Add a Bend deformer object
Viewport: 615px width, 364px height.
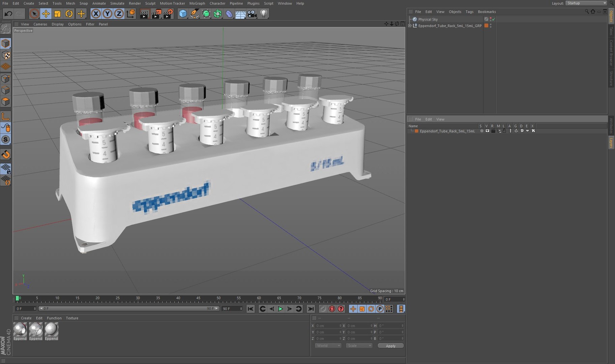[x=229, y=14]
